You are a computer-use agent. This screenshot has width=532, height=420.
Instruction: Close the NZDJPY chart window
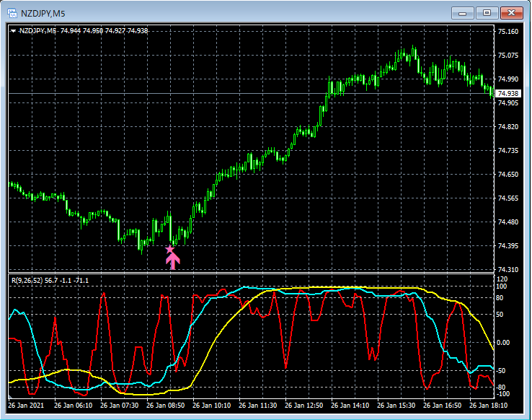pyautogui.click(x=511, y=13)
